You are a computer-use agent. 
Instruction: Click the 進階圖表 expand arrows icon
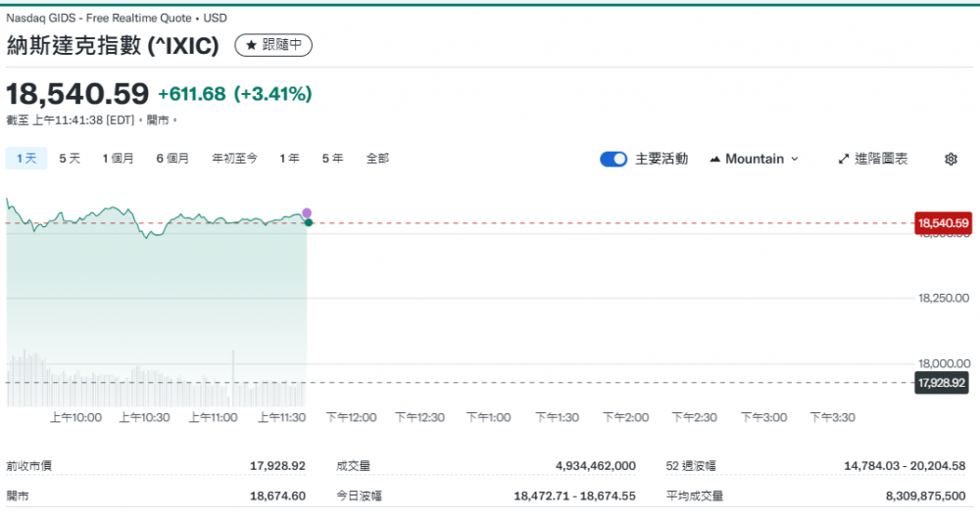tap(843, 159)
